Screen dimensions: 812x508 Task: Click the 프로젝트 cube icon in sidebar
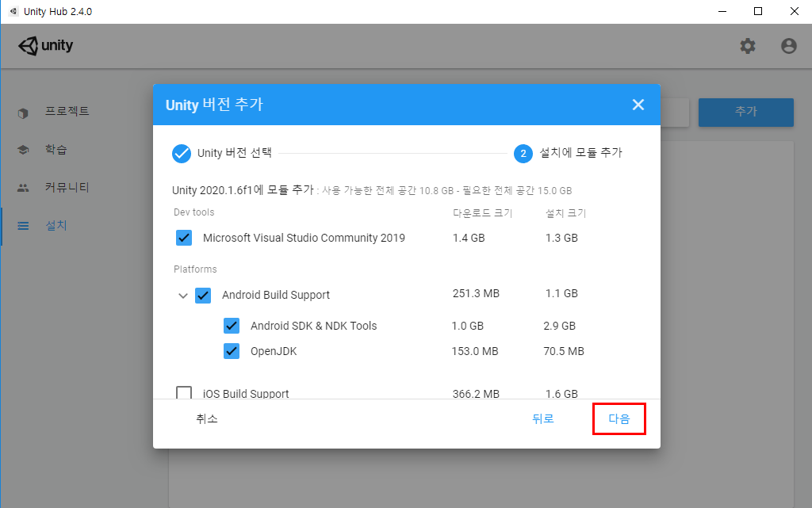point(23,113)
